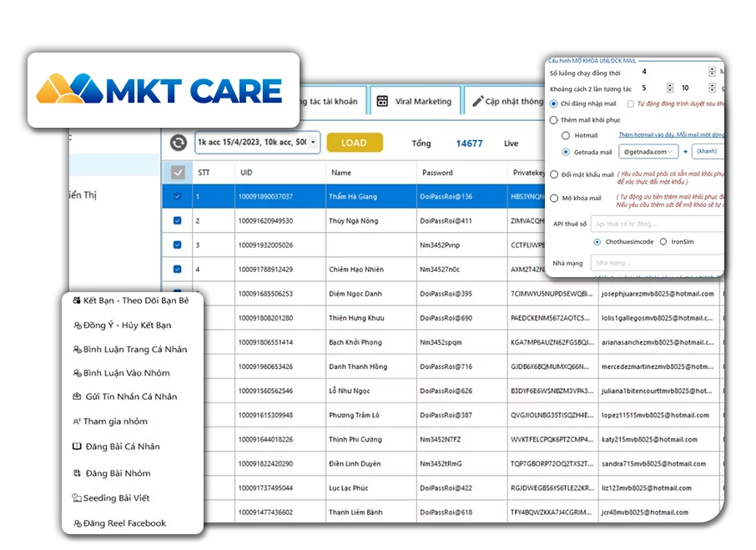Select Mở khóa mail radio option

[x=554, y=198]
